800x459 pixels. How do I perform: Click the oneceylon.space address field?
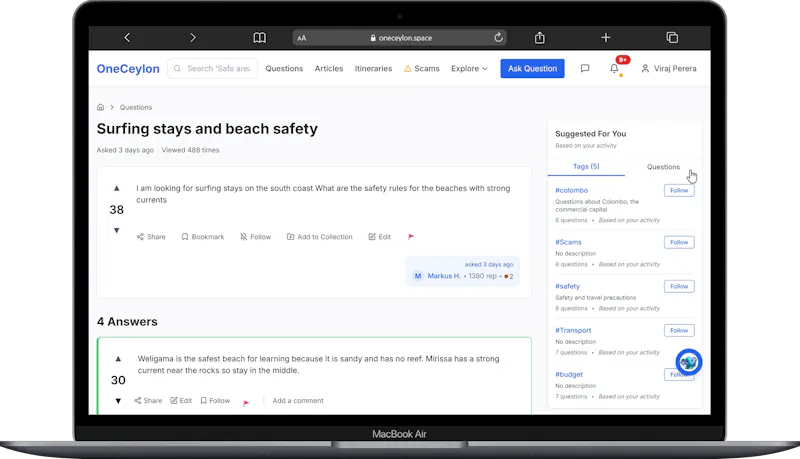[x=400, y=38]
